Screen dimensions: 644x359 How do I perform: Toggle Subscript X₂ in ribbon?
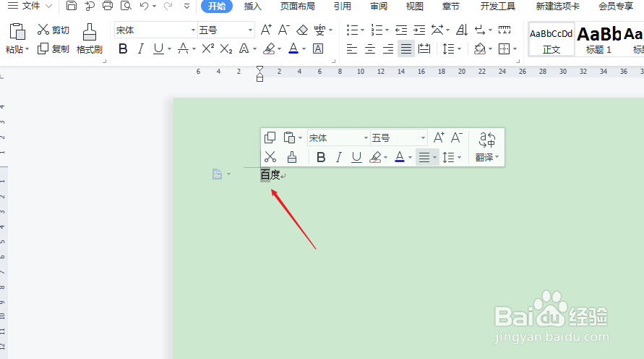[x=226, y=49]
